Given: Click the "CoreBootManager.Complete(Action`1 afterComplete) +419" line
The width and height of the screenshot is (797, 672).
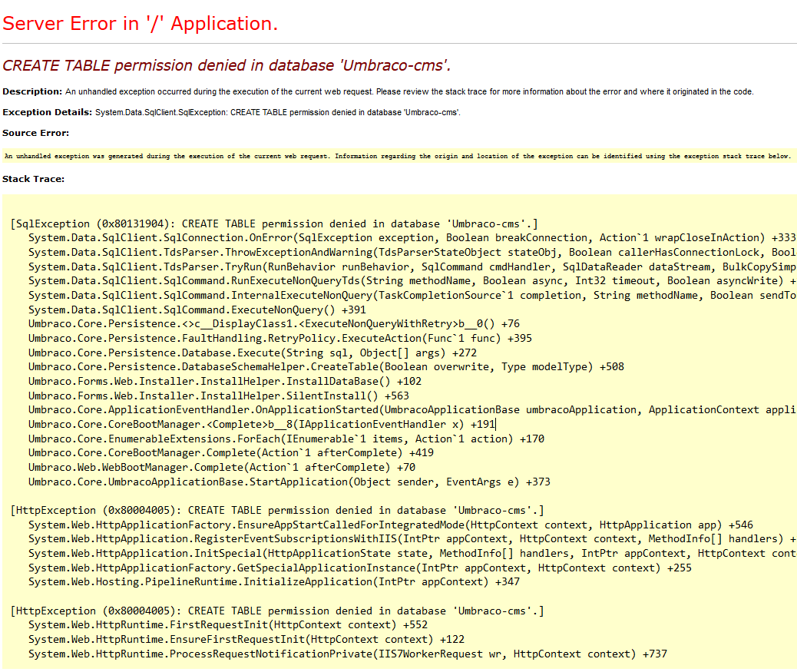Looking at the screenshot, I should pyautogui.click(x=231, y=453).
